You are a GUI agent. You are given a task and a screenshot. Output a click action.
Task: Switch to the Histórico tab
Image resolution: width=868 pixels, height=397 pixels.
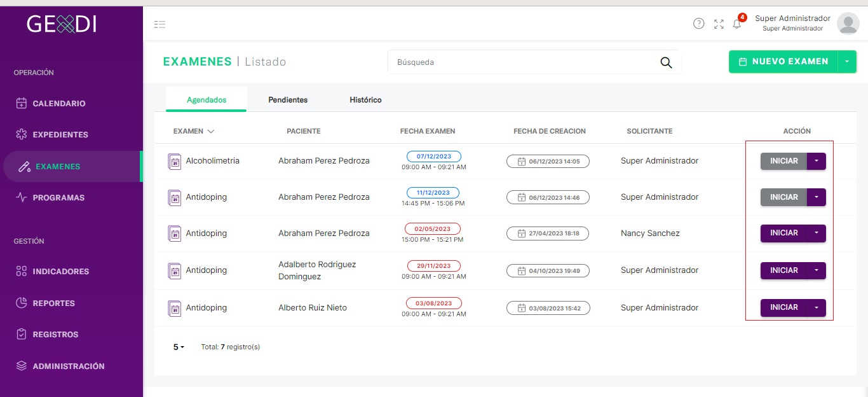(x=365, y=100)
